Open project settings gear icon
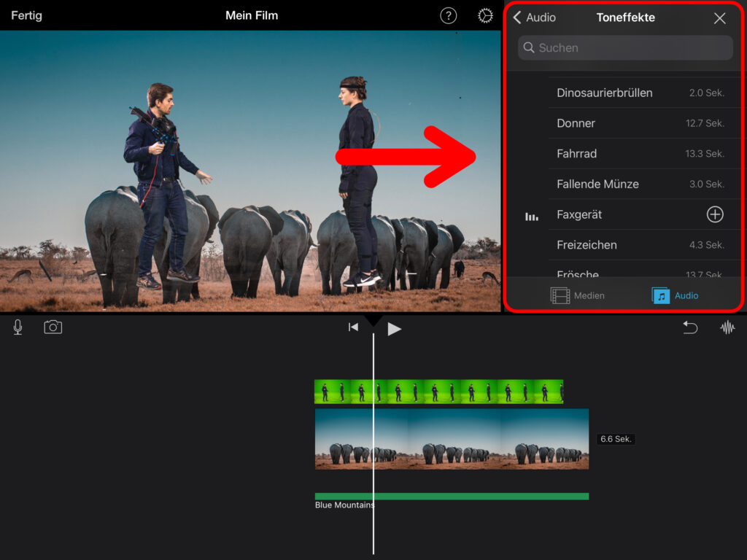Viewport: 747px width, 560px height. pyautogui.click(x=485, y=16)
